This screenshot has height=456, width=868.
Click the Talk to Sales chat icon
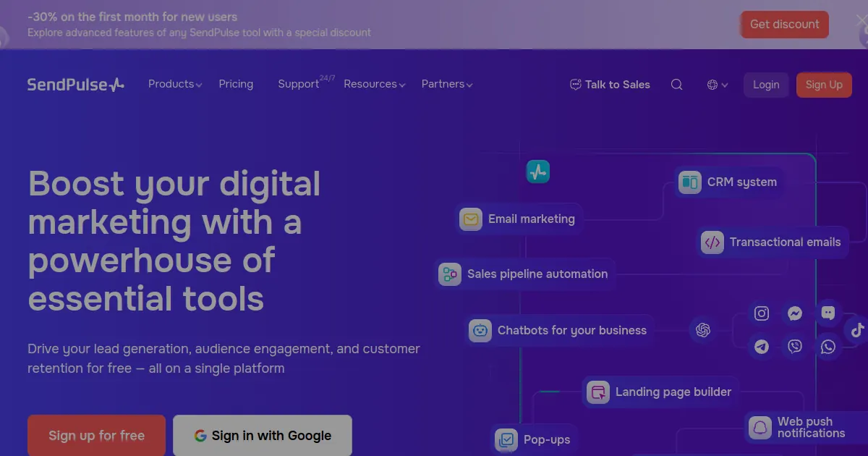(x=576, y=85)
